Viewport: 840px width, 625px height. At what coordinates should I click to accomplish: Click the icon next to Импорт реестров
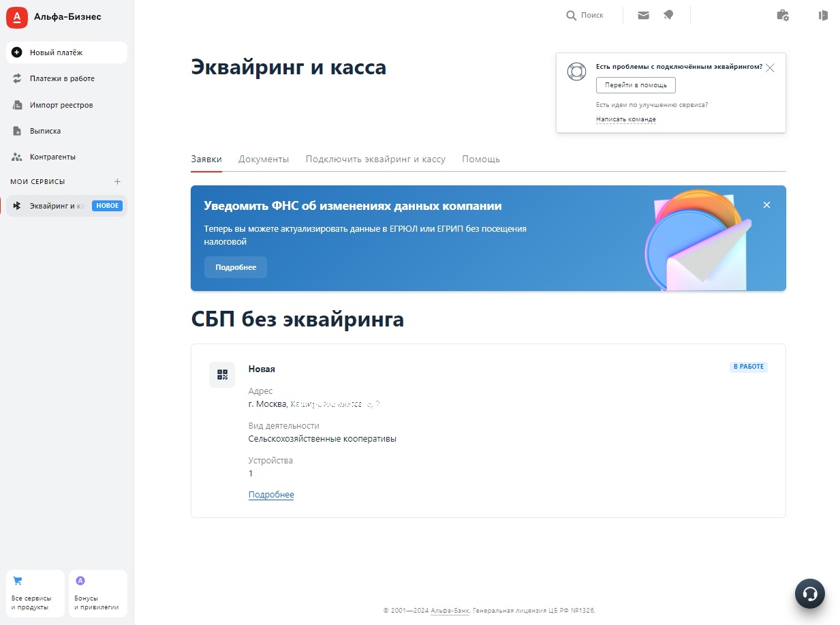tap(17, 105)
